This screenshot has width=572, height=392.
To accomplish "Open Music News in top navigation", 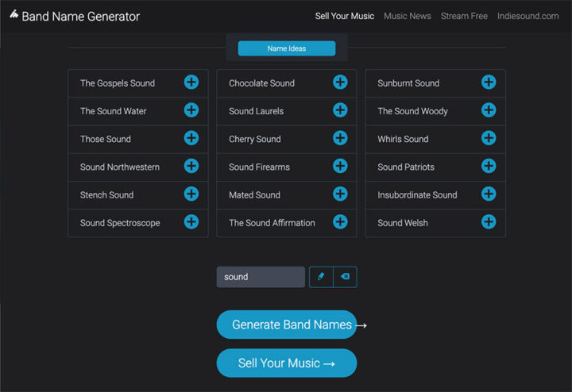I will [x=407, y=16].
